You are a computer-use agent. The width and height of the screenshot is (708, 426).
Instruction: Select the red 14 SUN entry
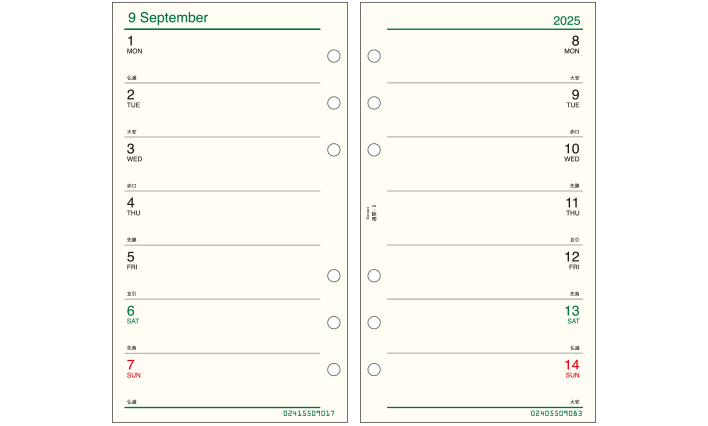[x=572, y=369]
